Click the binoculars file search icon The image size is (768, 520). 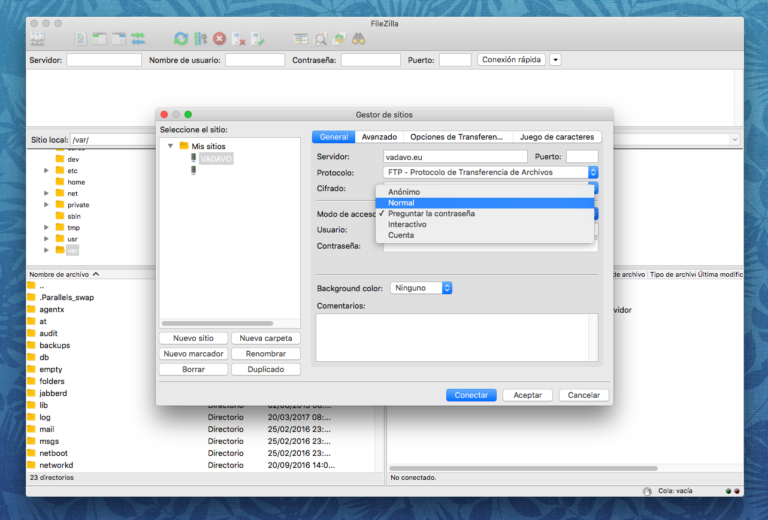359,39
